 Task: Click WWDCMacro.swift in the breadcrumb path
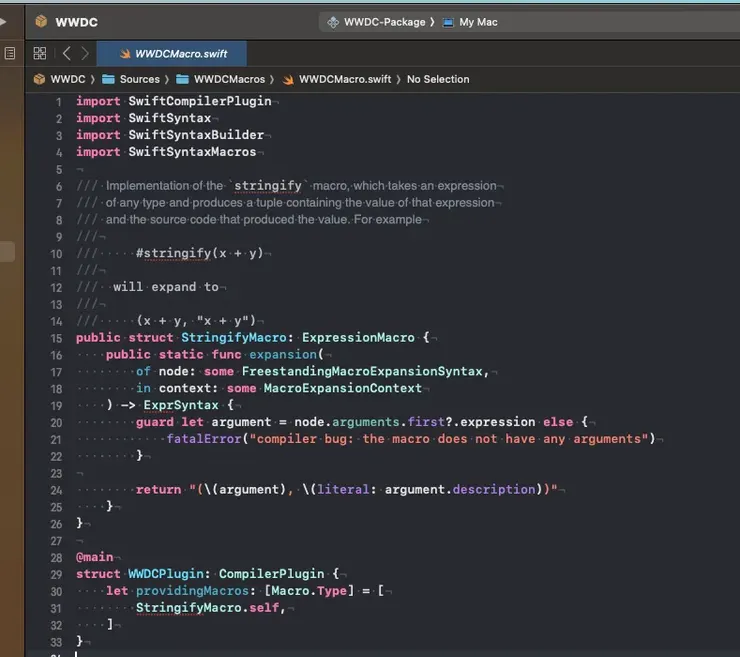[345, 79]
